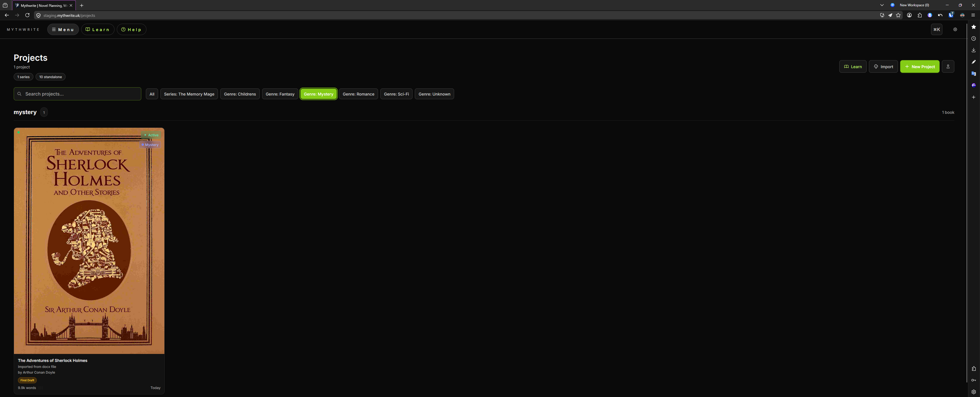Add a new sidebar panel
Viewport: 980px width, 397px height.
click(x=973, y=97)
